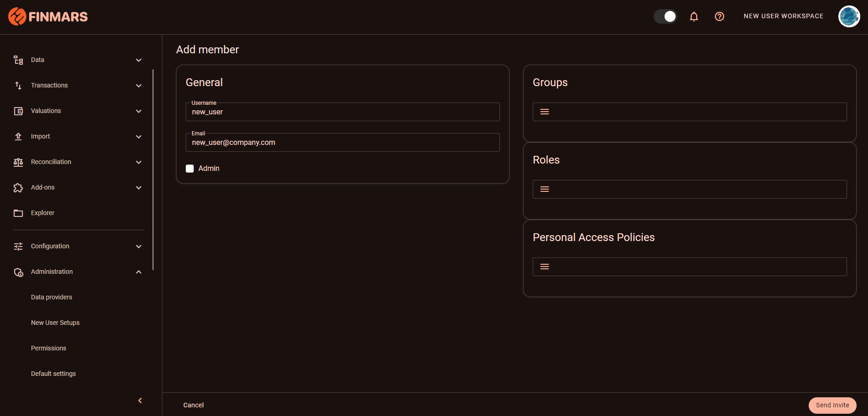Image resolution: width=868 pixels, height=416 pixels.
Task: Click the Email input field
Action: (343, 142)
